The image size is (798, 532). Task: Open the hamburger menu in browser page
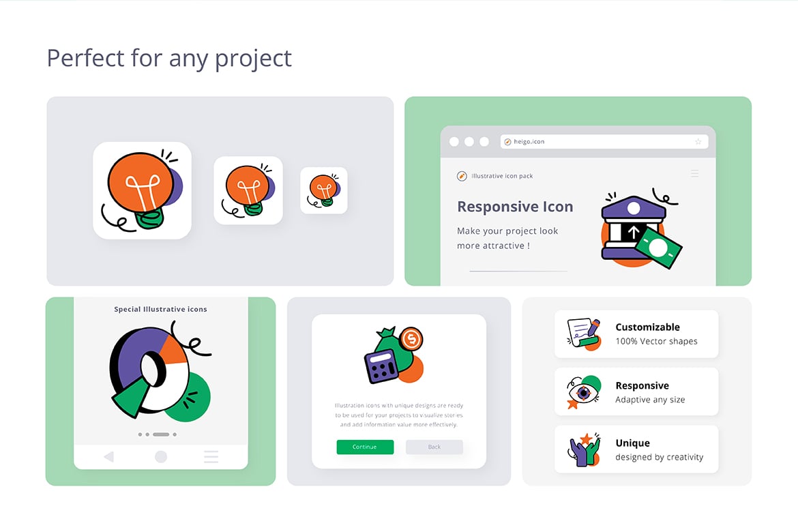[x=695, y=174]
